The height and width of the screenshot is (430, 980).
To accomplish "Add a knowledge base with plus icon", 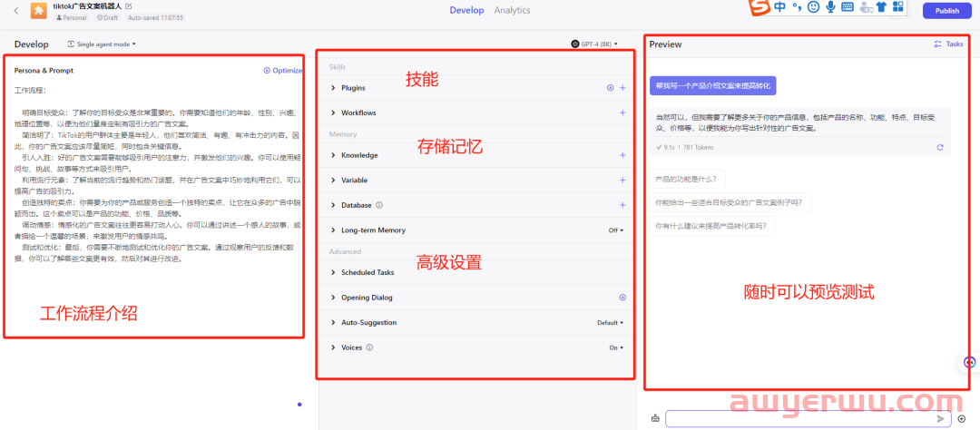I will tap(622, 155).
